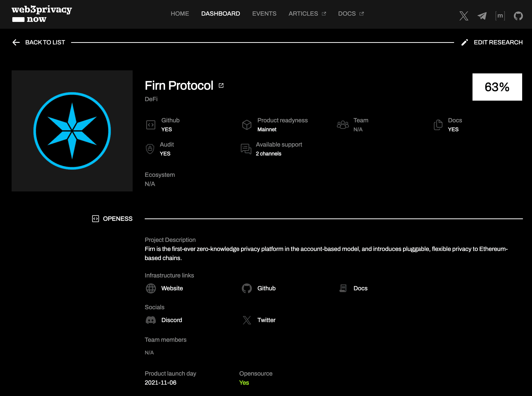Click the X icon under Socials
532x396 pixels.
pos(247,320)
